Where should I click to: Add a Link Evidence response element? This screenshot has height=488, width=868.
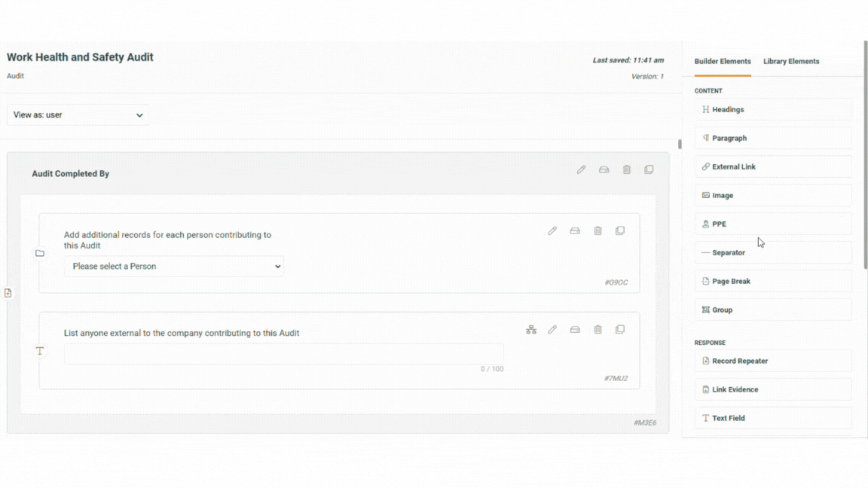773,390
